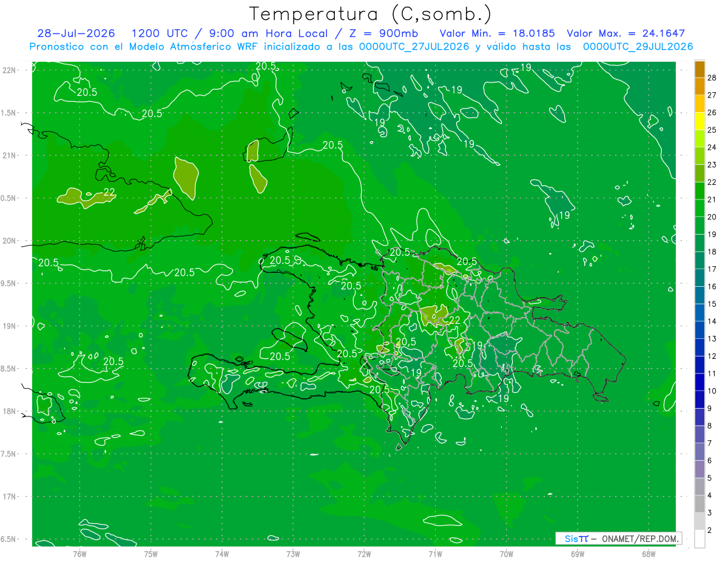This screenshot has height=562, width=728.
Task: Pick the lime legend swatch between 24 and 25
Action: 699,139
